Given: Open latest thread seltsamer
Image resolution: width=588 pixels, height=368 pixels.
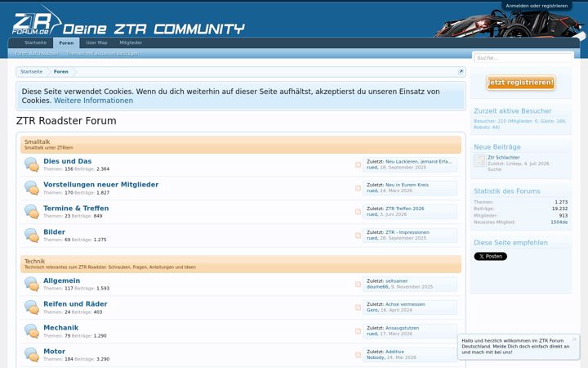Looking at the screenshot, I should [x=396, y=281].
